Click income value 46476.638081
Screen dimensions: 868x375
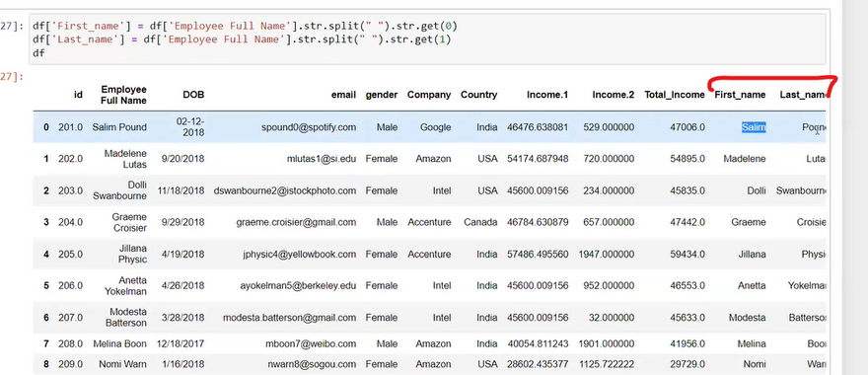(538, 127)
